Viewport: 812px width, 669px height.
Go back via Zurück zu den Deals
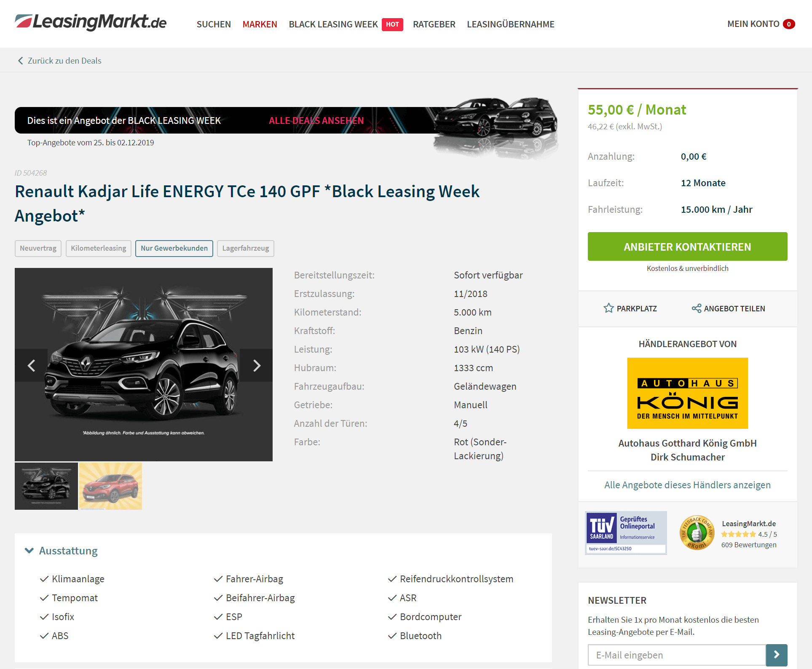coord(64,61)
